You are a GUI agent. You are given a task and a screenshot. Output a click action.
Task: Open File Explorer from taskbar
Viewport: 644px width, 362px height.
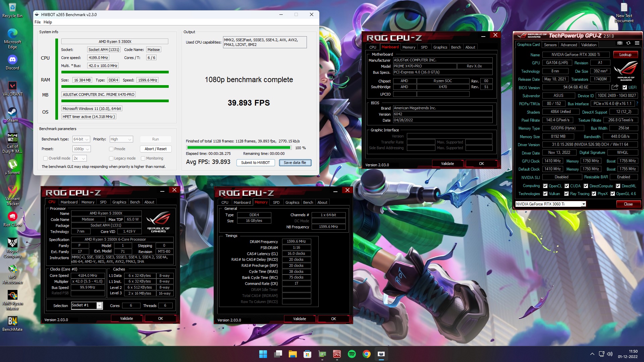[x=292, y=354]
